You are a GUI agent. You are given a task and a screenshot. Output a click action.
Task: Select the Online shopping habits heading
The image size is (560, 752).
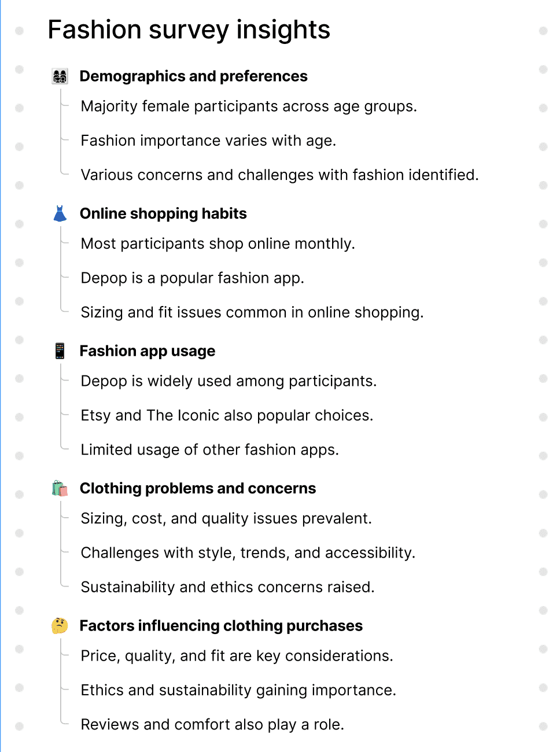[163, 213]
